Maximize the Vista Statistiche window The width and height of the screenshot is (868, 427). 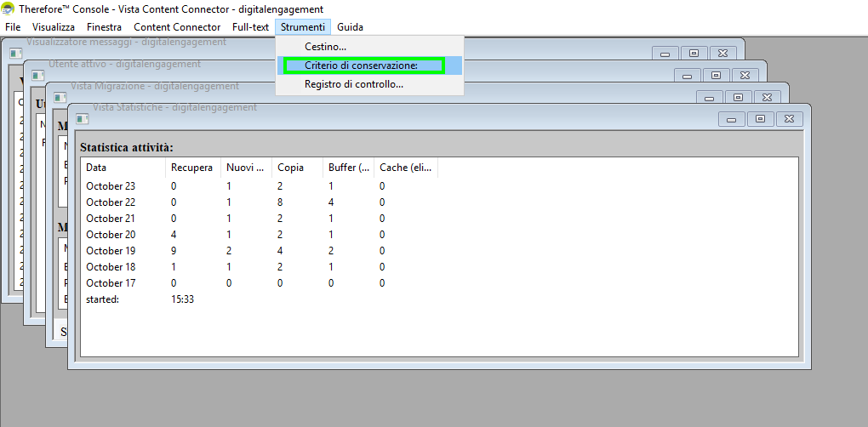pyautogui.click(x=761, y=119)
